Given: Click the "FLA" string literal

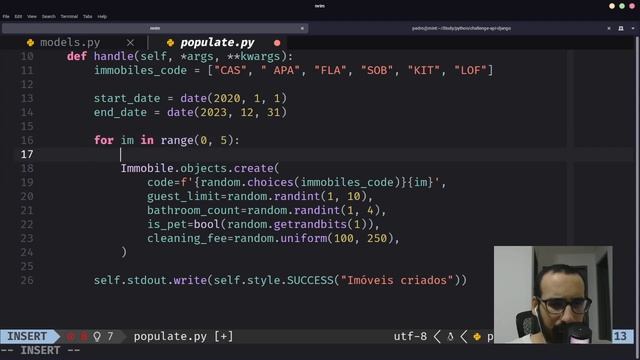Looking at the screenshot, I should pos(330,70).
